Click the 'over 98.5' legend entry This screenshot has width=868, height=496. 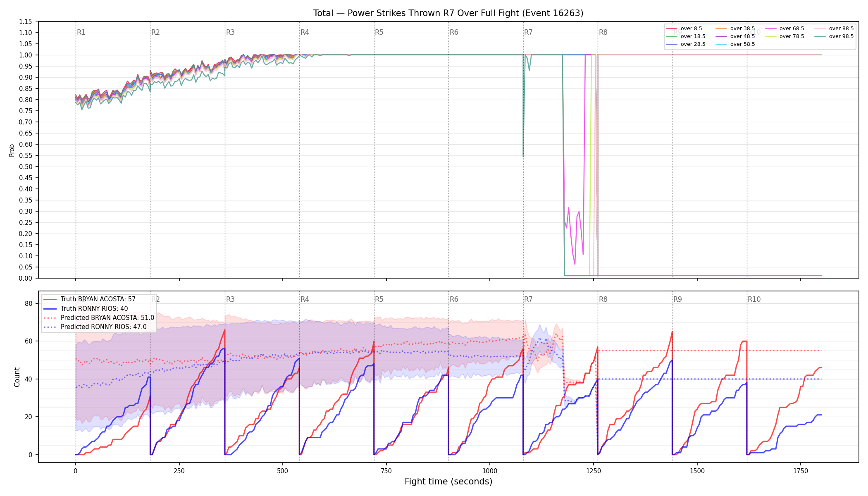[834, 36]
